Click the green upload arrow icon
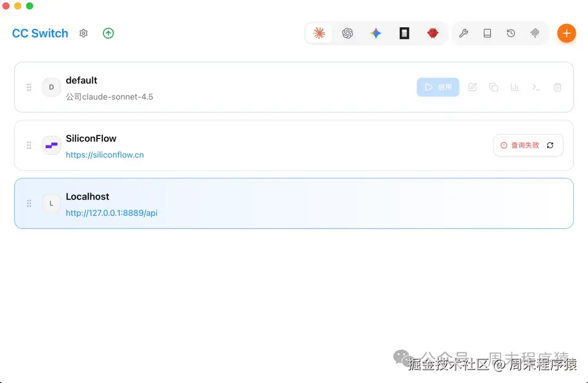This screenshot has width=588, height=383. pos(108,33)
